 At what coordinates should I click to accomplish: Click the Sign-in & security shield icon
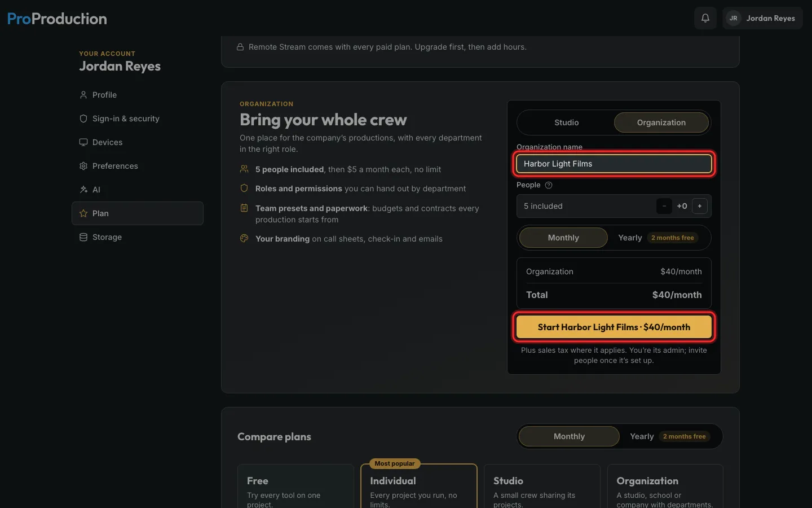(x=83, y=119)
